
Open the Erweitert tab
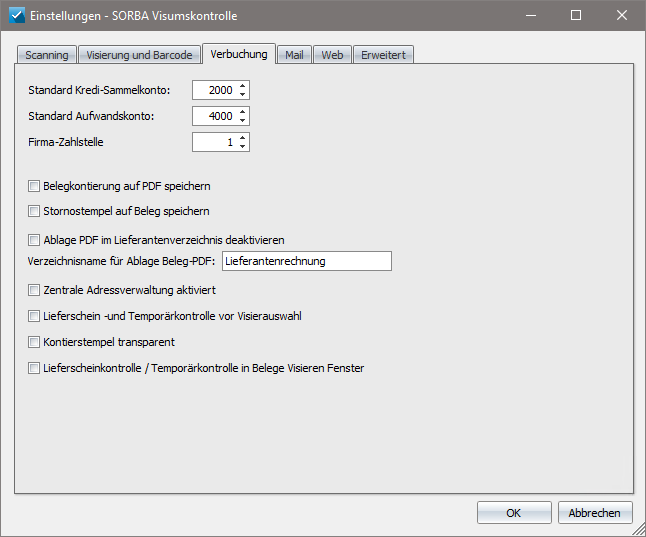click(x=383, y=55)
